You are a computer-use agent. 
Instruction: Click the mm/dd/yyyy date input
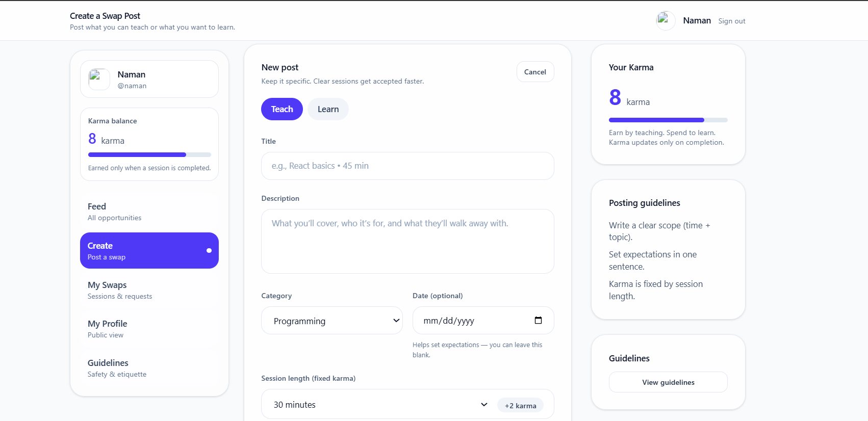pyautogui.click(x=483, y=321)
